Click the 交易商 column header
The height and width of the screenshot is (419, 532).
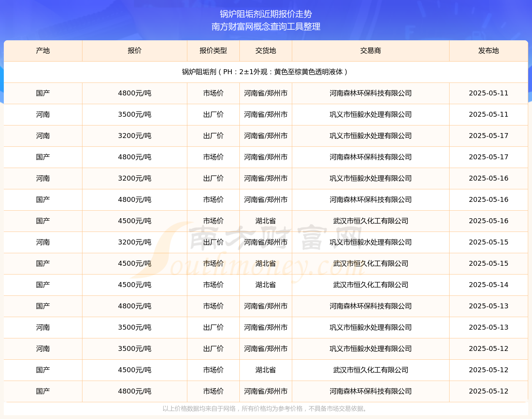(370, 51)
